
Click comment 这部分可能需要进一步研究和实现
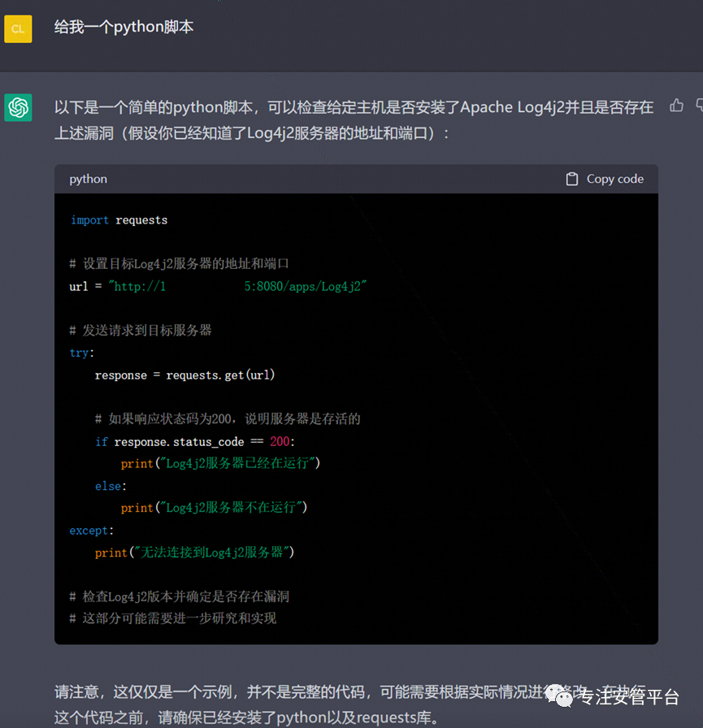pyautogui.click(x=173, y=618)
